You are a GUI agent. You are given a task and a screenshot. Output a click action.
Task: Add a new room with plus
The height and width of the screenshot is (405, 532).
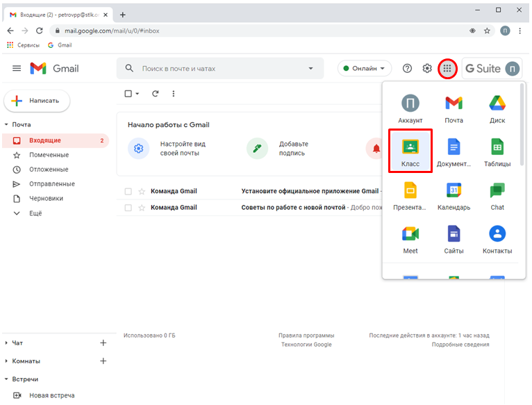tap(103, 361)
